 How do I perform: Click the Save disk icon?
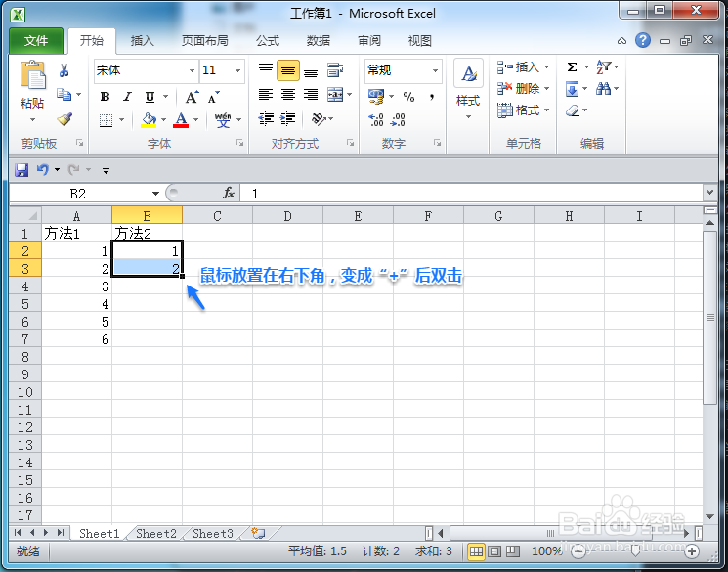21,170
